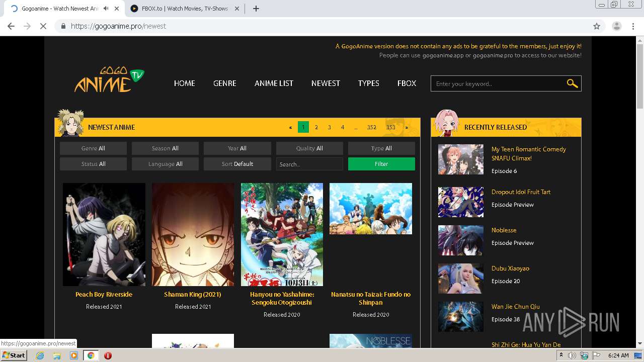This screenshot has width=644, height=362.
Task: Mute the Gogoanime tab audio icon
Action: [106, 9]
